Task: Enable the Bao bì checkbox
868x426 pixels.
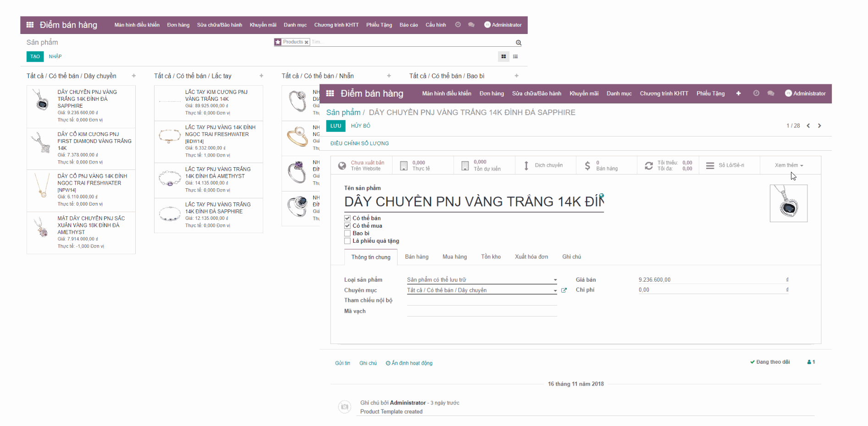Action: pyautogui.click(x=348, y=233)
